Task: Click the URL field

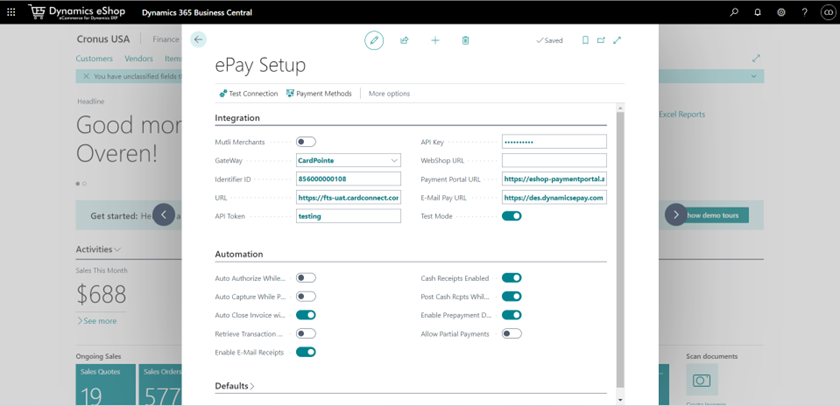Action: (348, 198)
